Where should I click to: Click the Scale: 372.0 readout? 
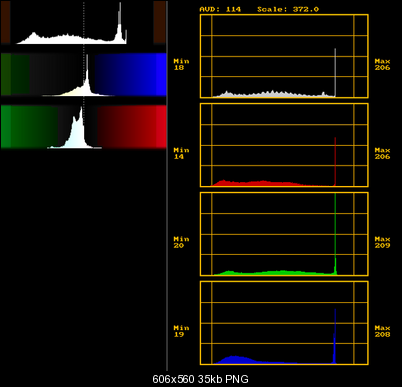[x=288, y=9]
